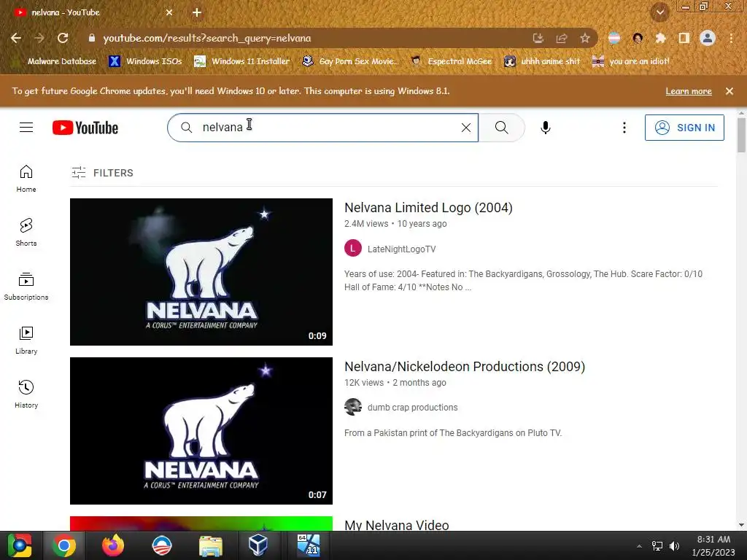Open title Nelvana/Nickelodeon Productions (2009)
747x560 pixels.
click(x=465, y=367)
